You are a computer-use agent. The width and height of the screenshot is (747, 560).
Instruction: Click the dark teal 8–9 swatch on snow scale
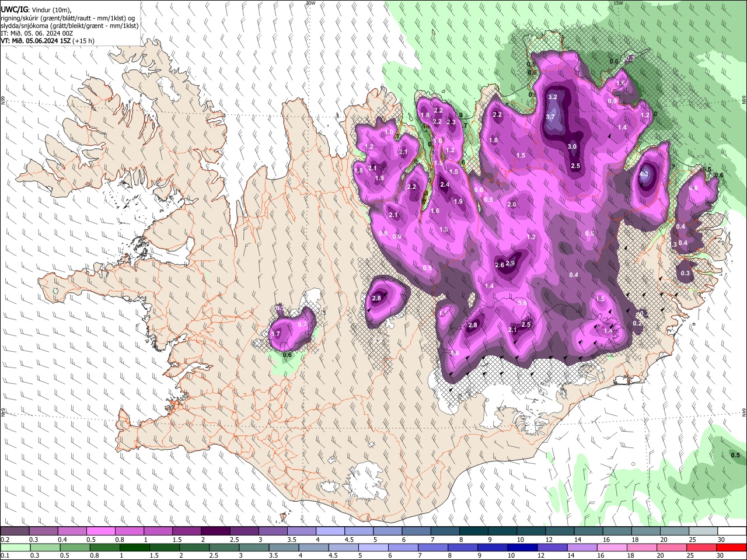pos(473,531)
